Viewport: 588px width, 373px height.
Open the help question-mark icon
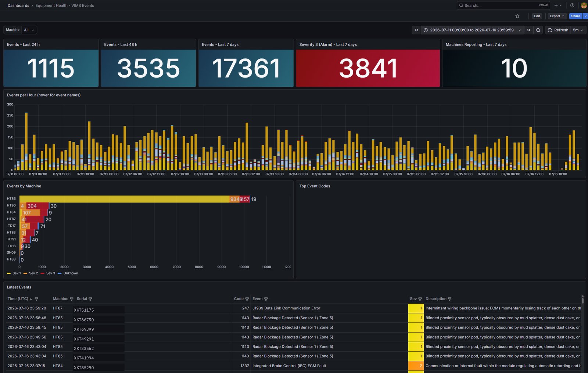point(572,6)
